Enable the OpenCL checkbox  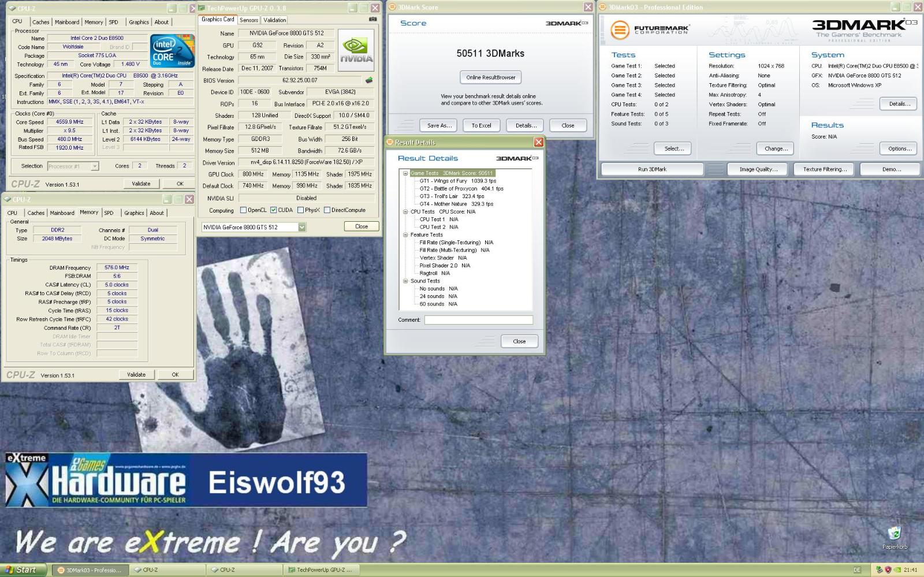click(x=243, y=210)
